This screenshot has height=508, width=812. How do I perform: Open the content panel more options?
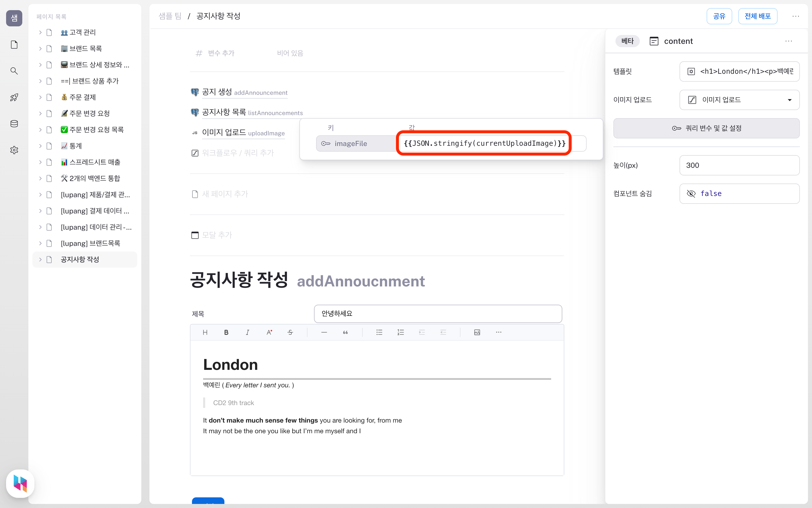click(x=788, y=41)
